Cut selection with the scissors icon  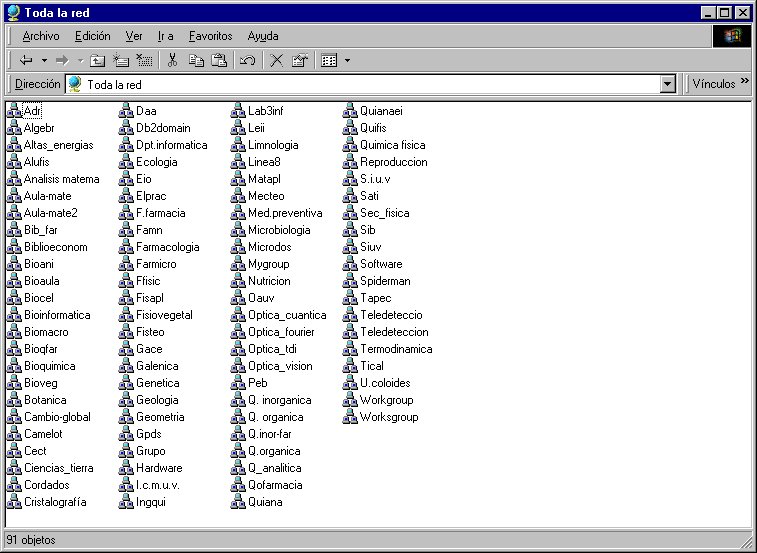172,60
